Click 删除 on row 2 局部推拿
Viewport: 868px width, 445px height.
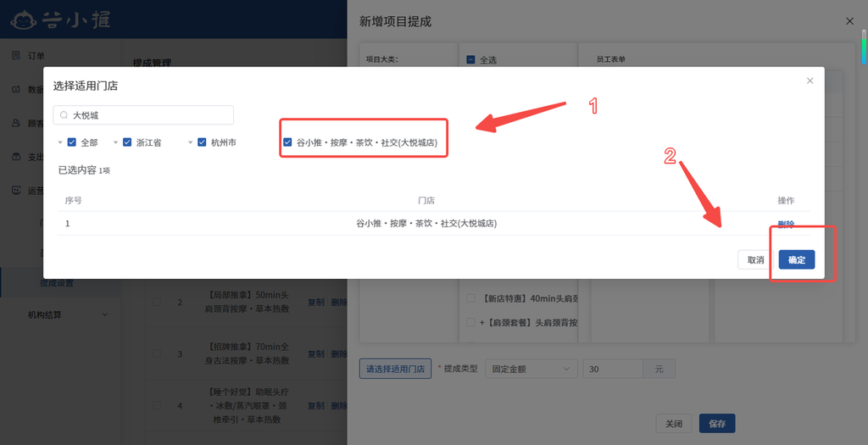339,303
